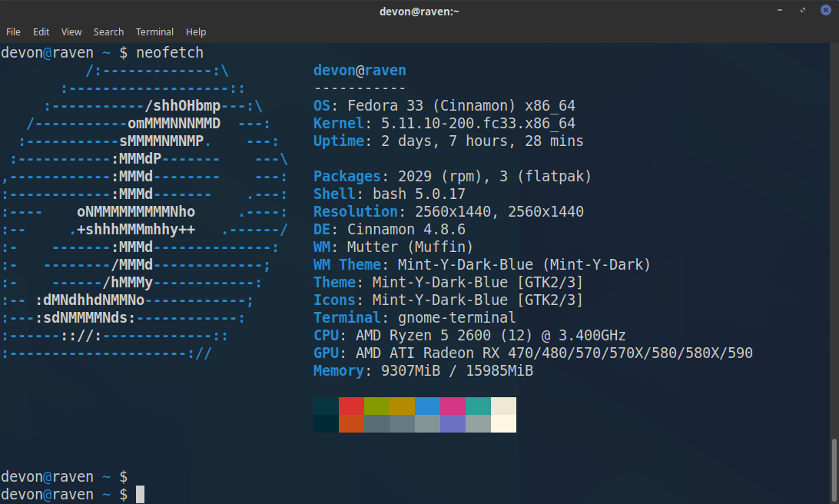Click the "DE: Cinnamon 4.8.6" line
The image size is (839, 504).
pyautogui.click(x=390, y=229)
